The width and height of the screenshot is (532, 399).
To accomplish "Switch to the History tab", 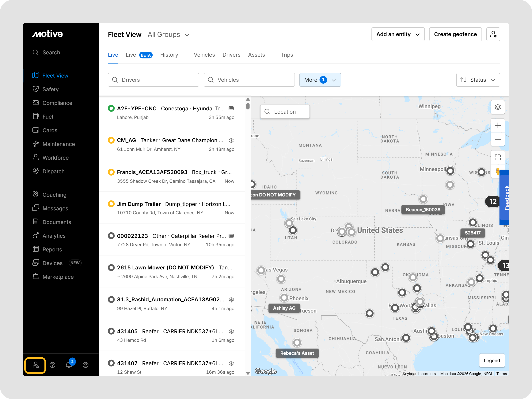I will (x=169, y=55).
